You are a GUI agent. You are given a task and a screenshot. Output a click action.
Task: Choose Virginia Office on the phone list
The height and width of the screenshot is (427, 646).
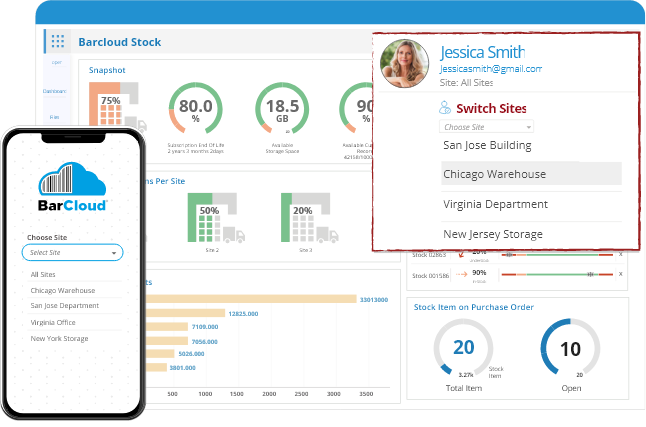(x=53, y=322)
